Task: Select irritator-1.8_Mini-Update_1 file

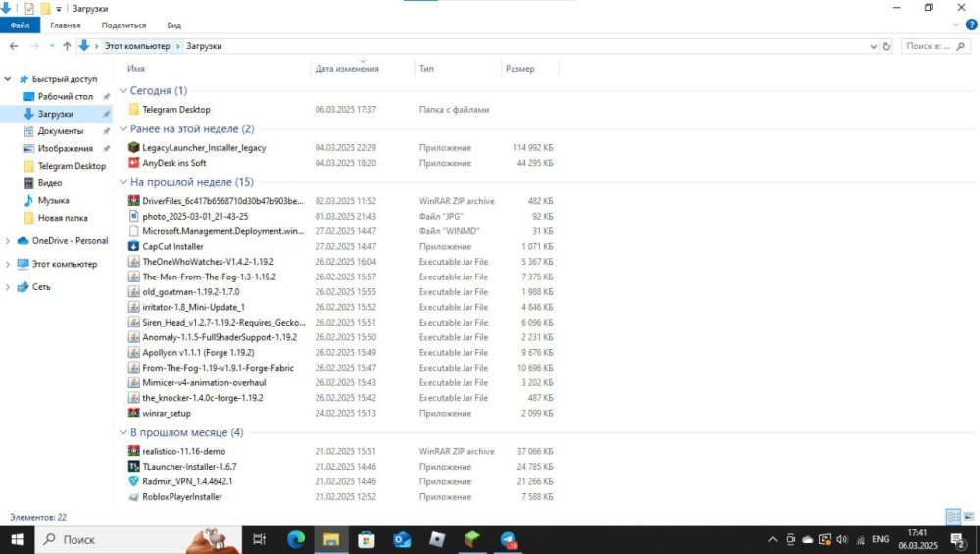Action: click(x=194, y=307)
